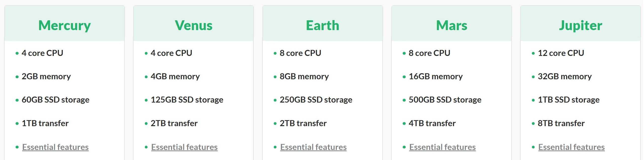
Task: Open Essential features link under Mars
Action: pos(442,147)
